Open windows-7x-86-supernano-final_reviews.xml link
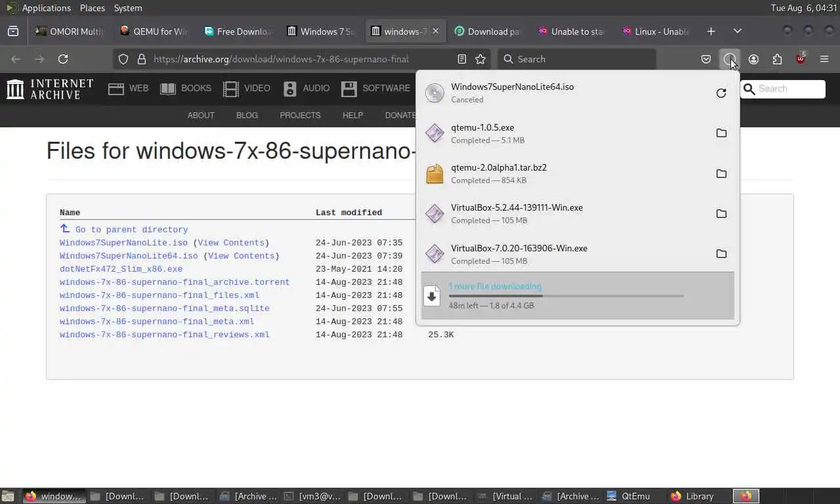Viewport: 840px width, 504px height. tap(164, 335)
